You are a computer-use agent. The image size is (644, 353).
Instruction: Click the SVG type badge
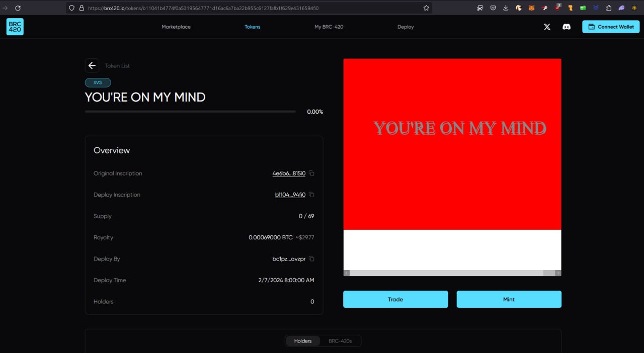(98, 82)
